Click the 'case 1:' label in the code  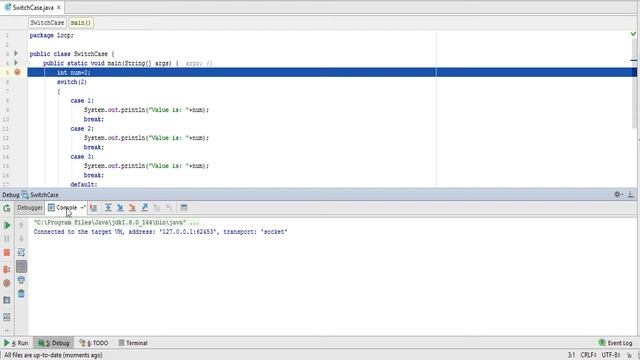pos(82,100)
